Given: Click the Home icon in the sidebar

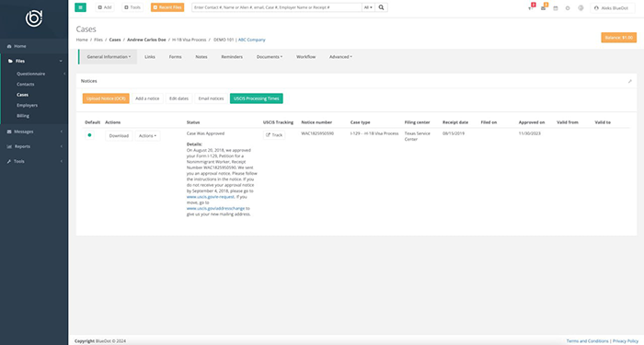Looking at the screenshot, I should pos(9,46).
